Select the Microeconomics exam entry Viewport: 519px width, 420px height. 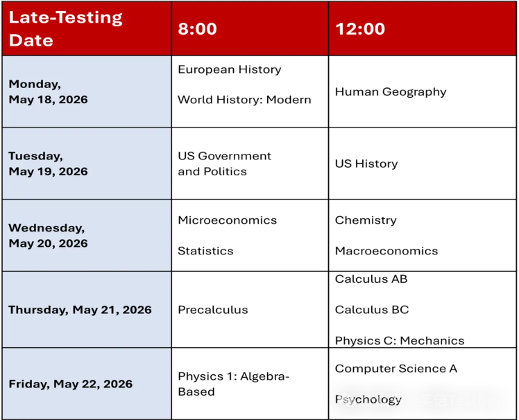tap(227, 220)
